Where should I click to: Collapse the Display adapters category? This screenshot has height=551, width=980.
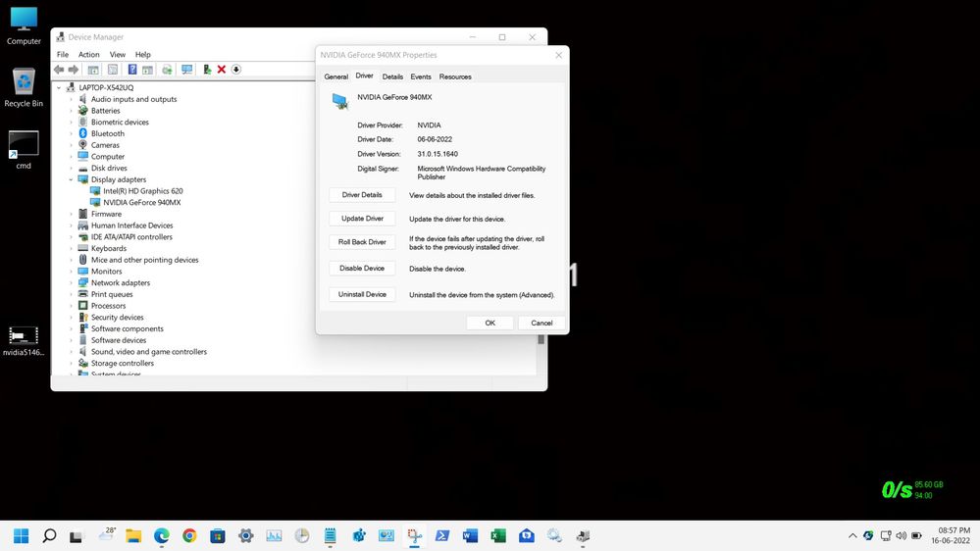tap(71, 180)
